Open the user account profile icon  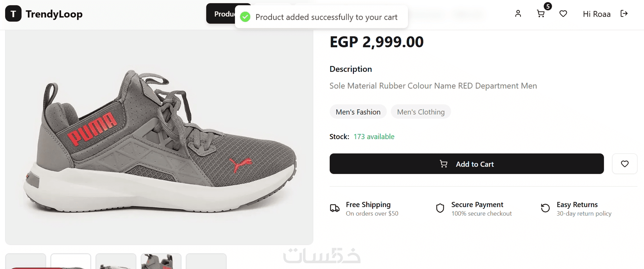[x=518, y=14]
